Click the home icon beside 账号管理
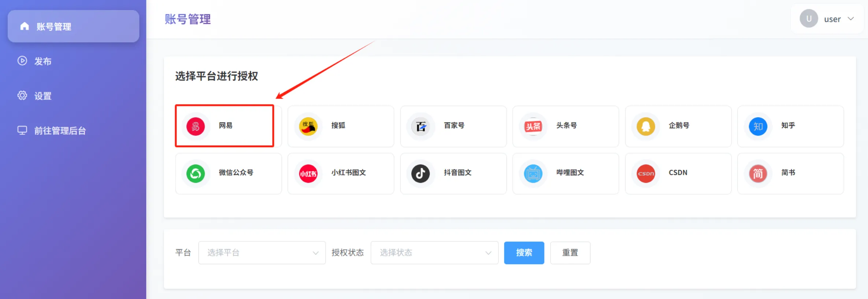868x299 pixels. [25, 26]
